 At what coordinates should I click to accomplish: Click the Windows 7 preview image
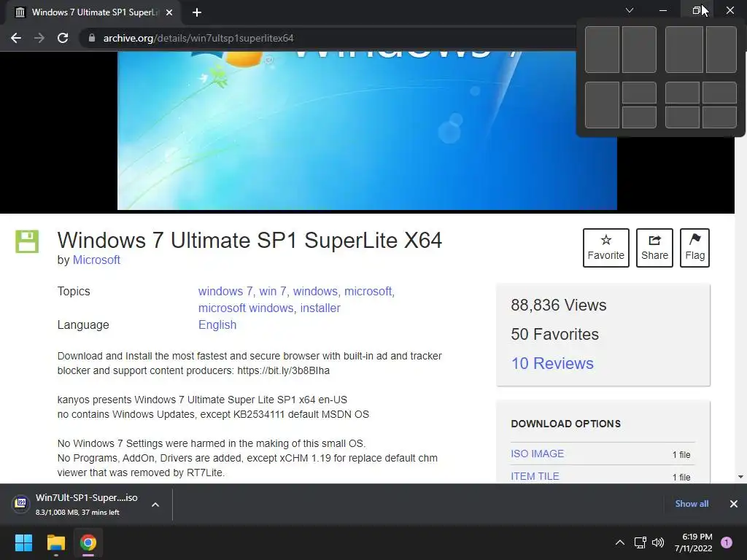point(367,131)
